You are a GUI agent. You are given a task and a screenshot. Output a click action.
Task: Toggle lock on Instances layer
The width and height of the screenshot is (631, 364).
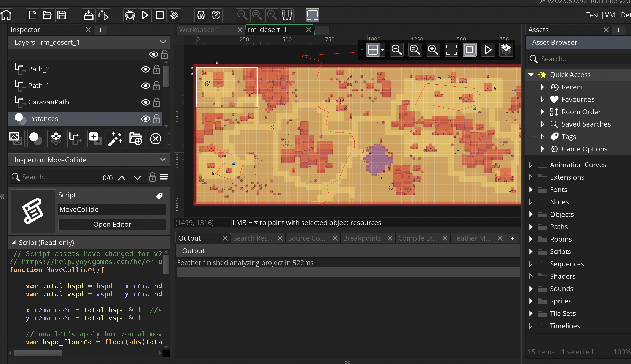pyautogui.click(x=157, y=119)
